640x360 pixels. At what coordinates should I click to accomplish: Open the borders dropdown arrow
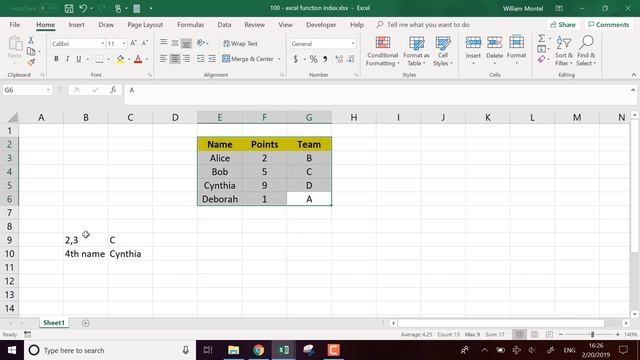[109, 60]
